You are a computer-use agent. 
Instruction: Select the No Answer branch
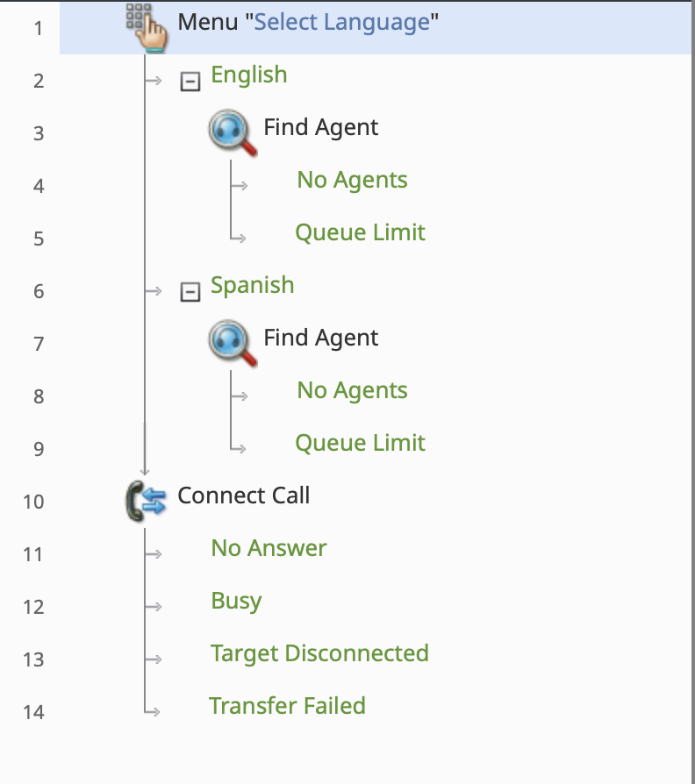click(269, 549)
